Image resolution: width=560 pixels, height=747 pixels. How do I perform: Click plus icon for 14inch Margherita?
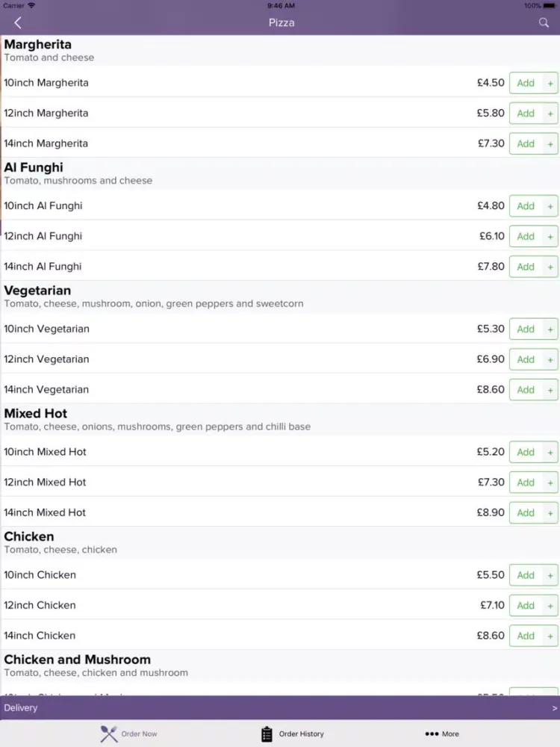(x=550, y=144)
